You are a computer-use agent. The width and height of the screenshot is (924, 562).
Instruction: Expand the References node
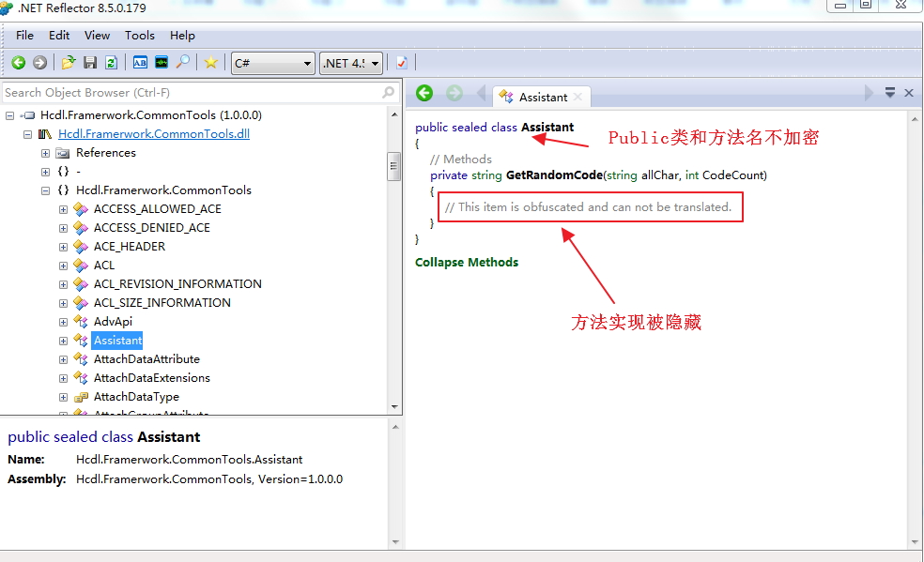point(45,153)
